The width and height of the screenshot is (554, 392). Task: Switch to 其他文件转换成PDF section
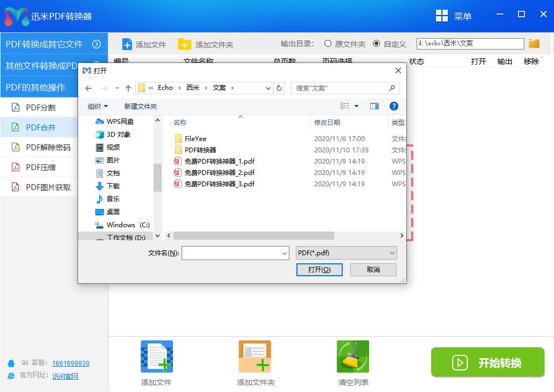(40, 66)
